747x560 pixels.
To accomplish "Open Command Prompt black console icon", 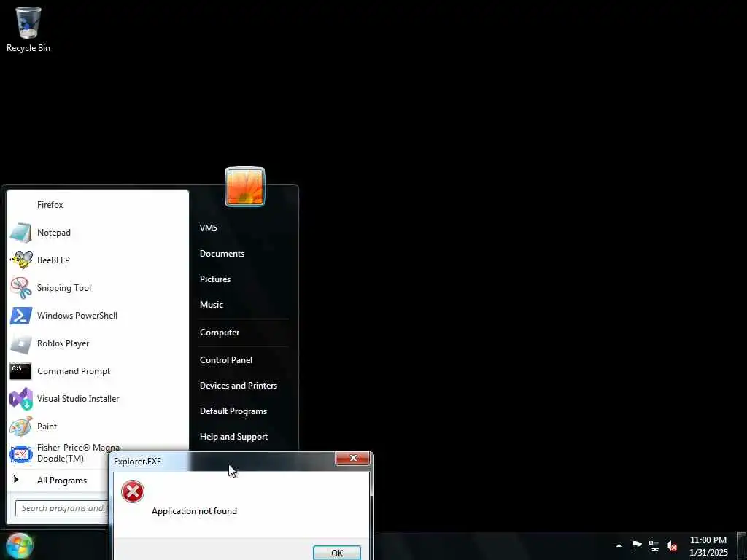I will (x=20, y=371).
